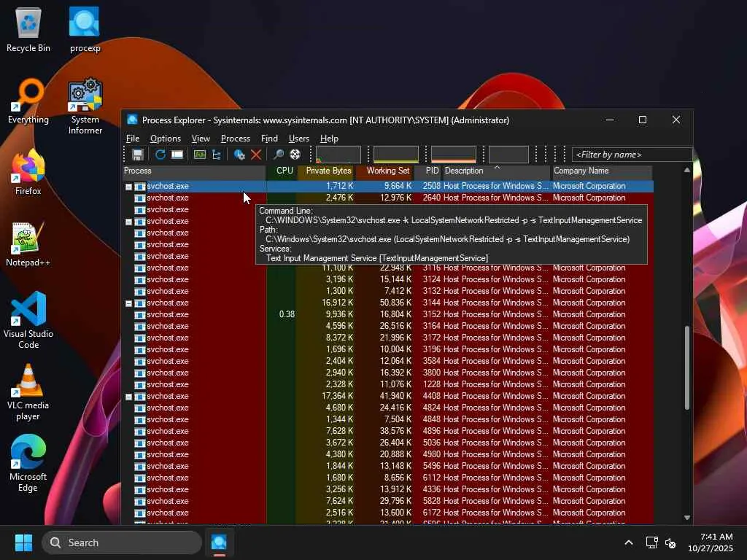747x560 pixels.
Task: Select the svchost.exe row with PID 4824
Action: pyautogui.click(x=388, y=408)
